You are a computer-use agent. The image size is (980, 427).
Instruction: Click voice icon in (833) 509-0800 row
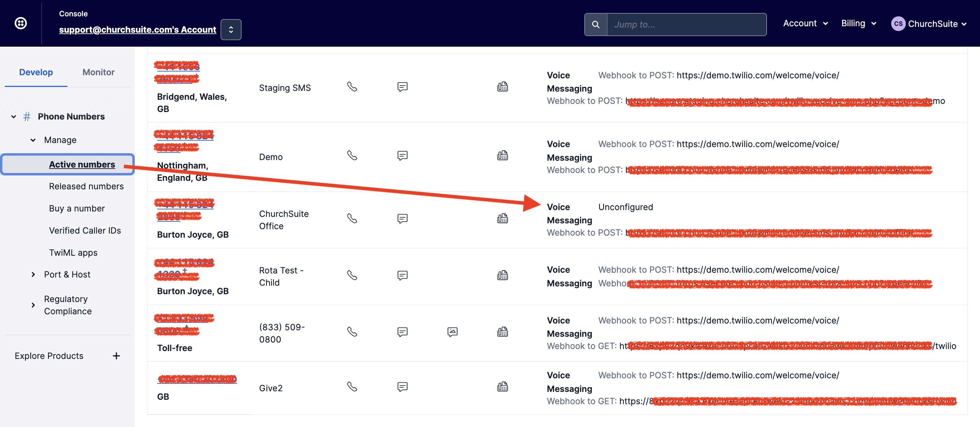pyautogui.click(x=352, y=332)
